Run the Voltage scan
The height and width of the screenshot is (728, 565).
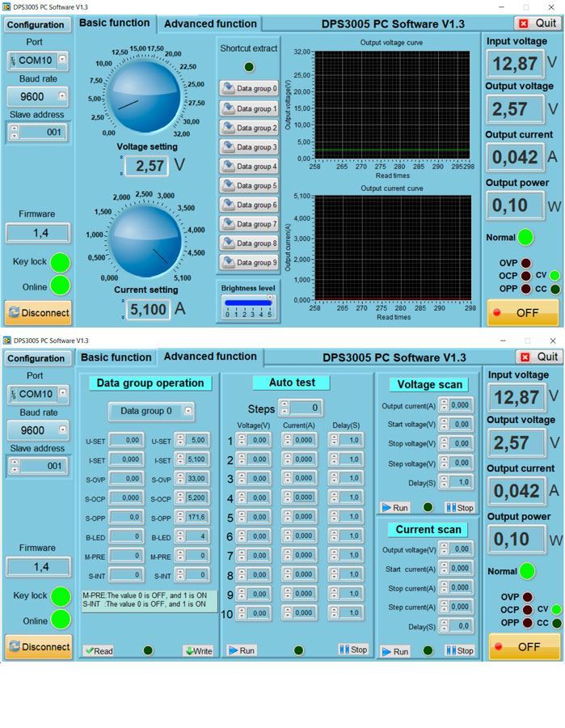coord(394,507)
